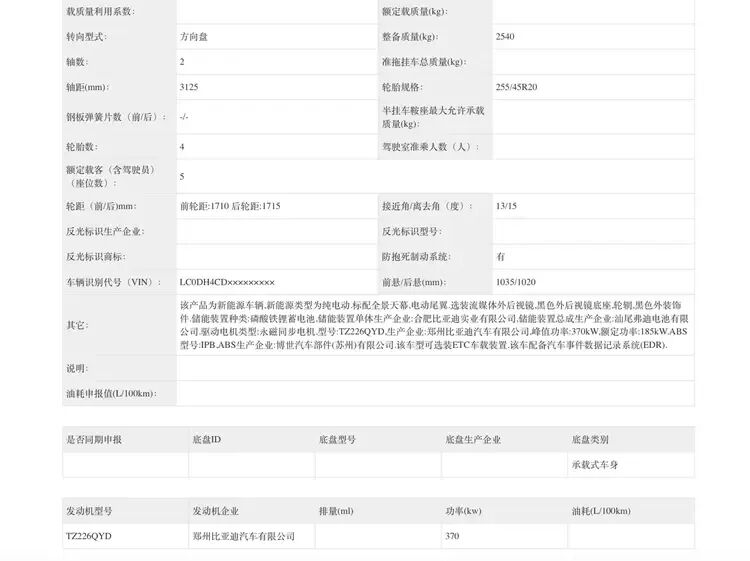The width and height of the screenshot is (750, 561).
Task: Select the 2540 curb weight value
Action: (x=505, y=37)
